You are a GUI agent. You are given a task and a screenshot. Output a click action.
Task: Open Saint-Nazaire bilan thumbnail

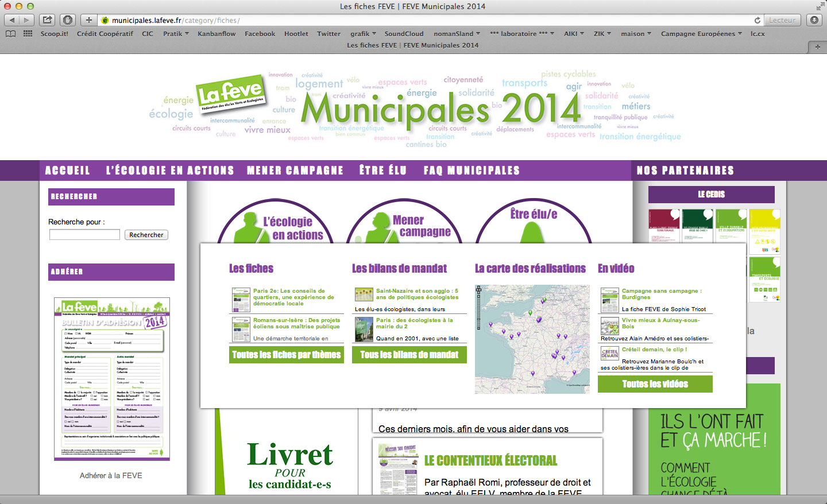[x=364, y=294]
